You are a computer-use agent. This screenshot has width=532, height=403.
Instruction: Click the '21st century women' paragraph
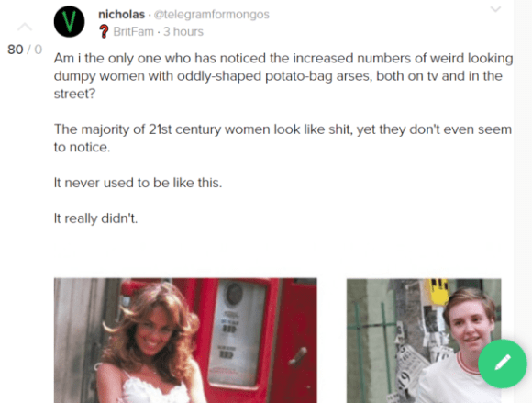[283, 139]
